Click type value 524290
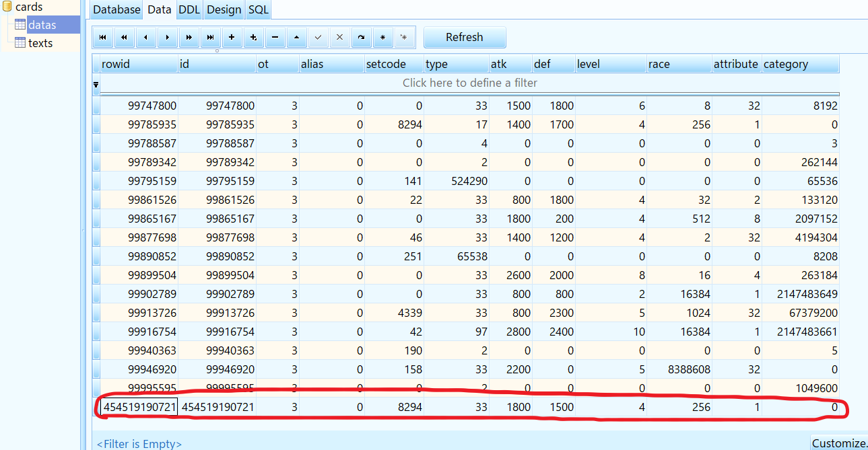The width and height of the screenshot is (868, 450). [457, 181]
